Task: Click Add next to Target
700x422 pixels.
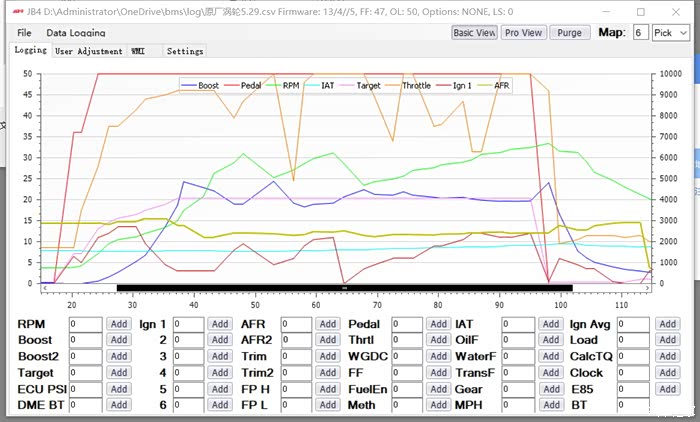Action: point(119,372)
